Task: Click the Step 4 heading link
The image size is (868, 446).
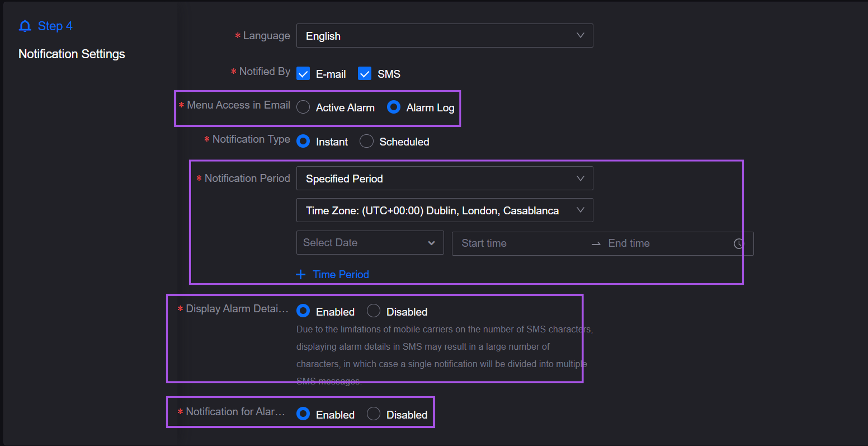Action: (x=55, y=26)
